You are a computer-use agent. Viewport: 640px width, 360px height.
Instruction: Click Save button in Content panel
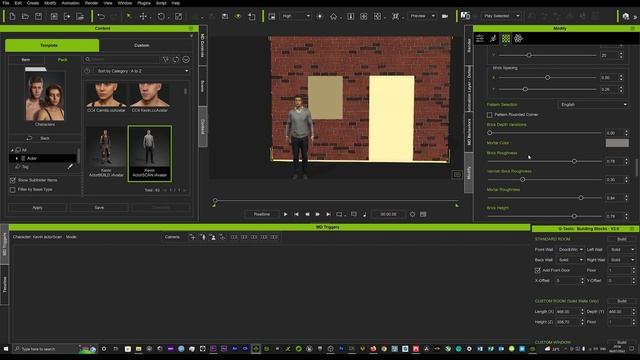[99, 208]
